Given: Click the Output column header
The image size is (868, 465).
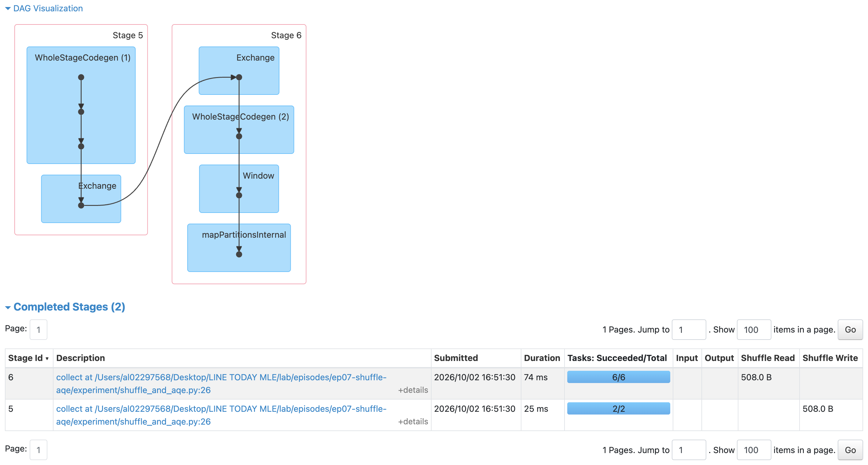Looking at the screenshot, I should [x=719, y=358].
